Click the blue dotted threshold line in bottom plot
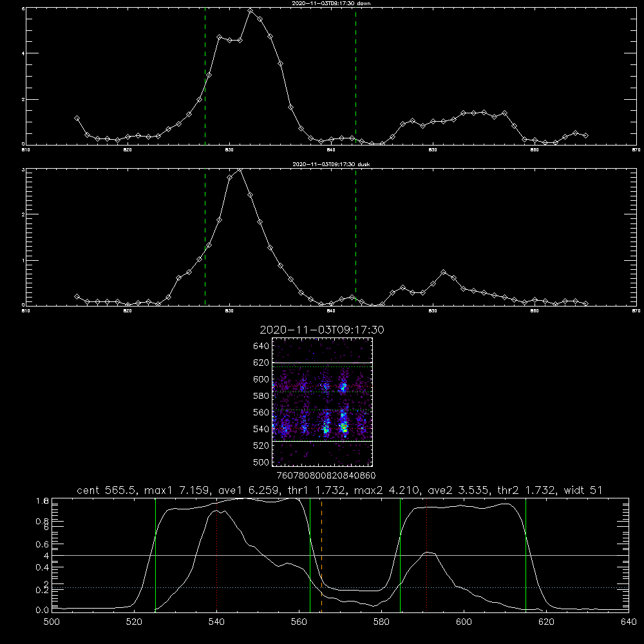 tap(340, 588)
